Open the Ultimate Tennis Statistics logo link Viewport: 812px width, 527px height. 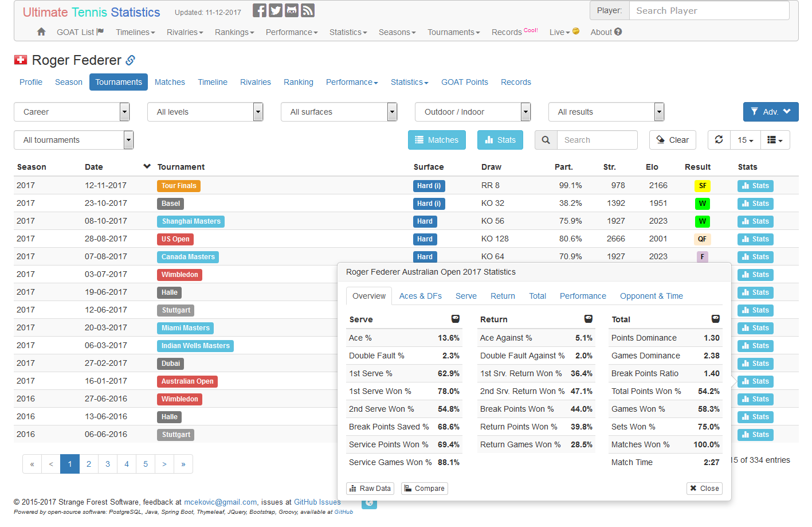point(92,12)
